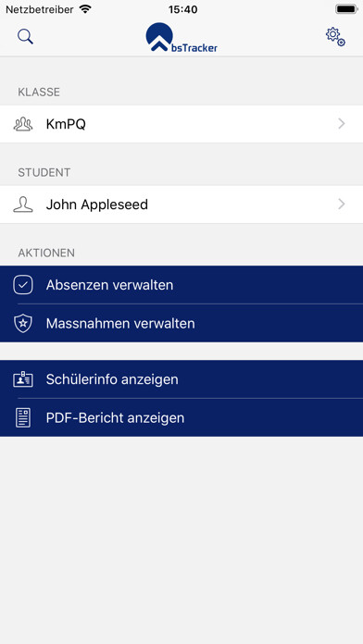Tap the Wi-Fi signal icon in the status bar
The height and width of the screenshot is (644, 363).
[x=85, y=9]
